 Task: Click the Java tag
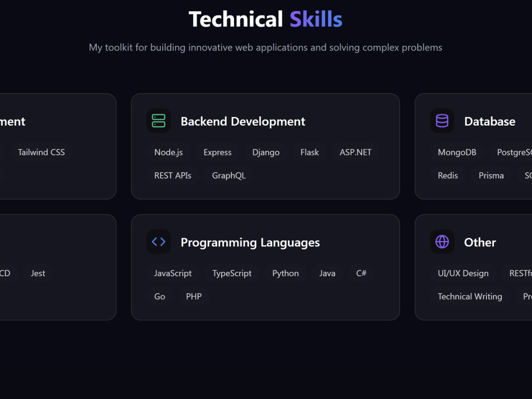[327, 273]
